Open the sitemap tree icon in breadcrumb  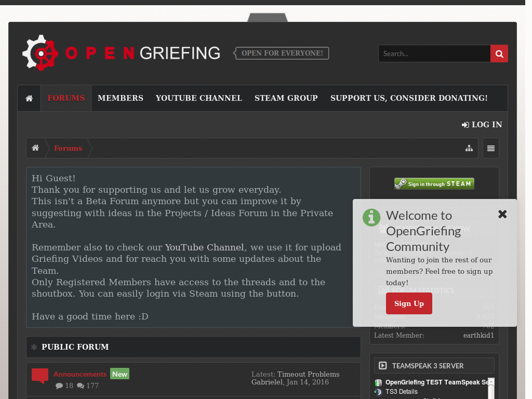[469, 148]
